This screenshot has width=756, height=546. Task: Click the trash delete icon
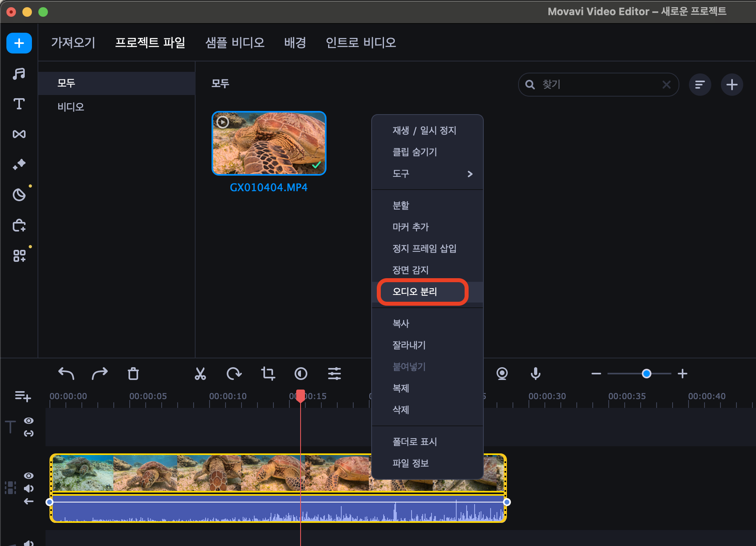point(133,374)
